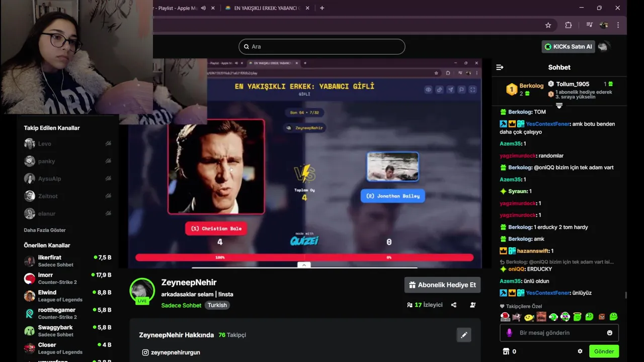This screenshot has height=362, width=644.
Task: Click Tollum_1905 on leaderboard
Action: coord(572,84)
